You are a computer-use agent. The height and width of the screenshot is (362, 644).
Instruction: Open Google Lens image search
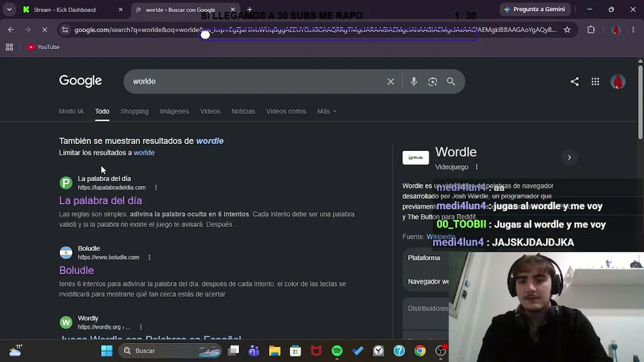click(432, 81)
